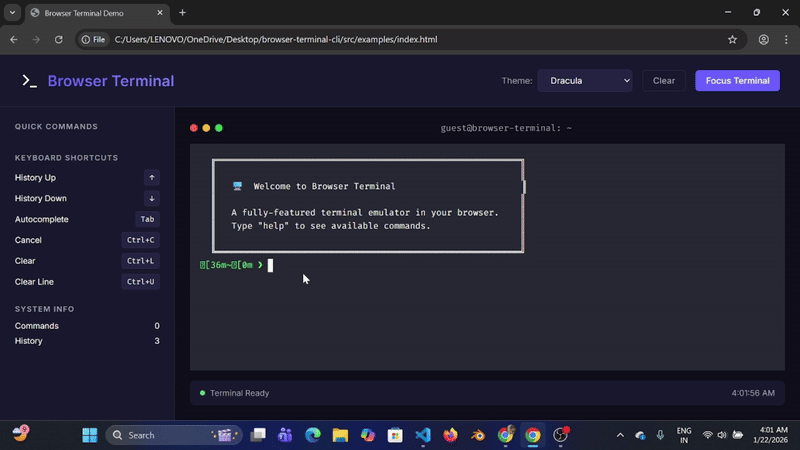
Task: Click the 'Welcome to Browser Terminal' text
Action: pyautogui.click(x=324, y=186)
